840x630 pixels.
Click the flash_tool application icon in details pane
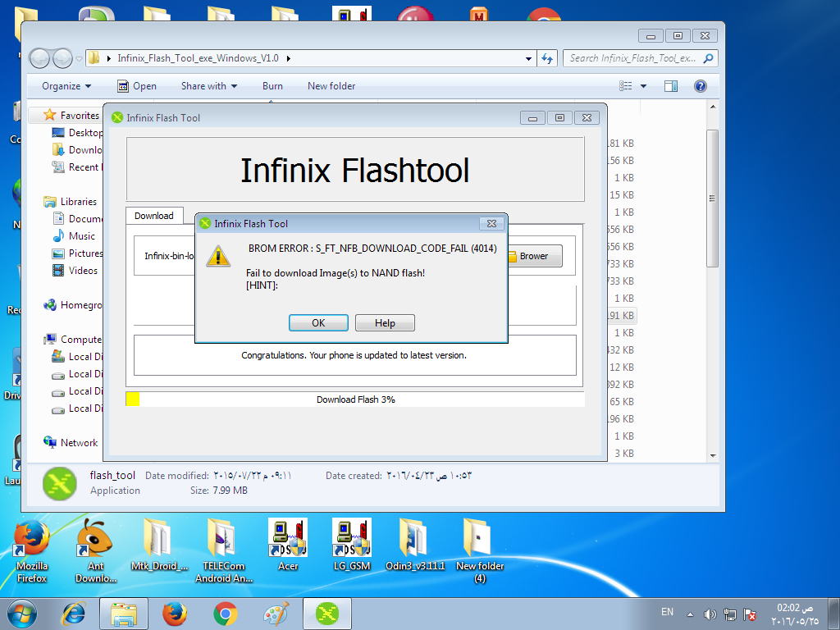[x=59, y=484]
